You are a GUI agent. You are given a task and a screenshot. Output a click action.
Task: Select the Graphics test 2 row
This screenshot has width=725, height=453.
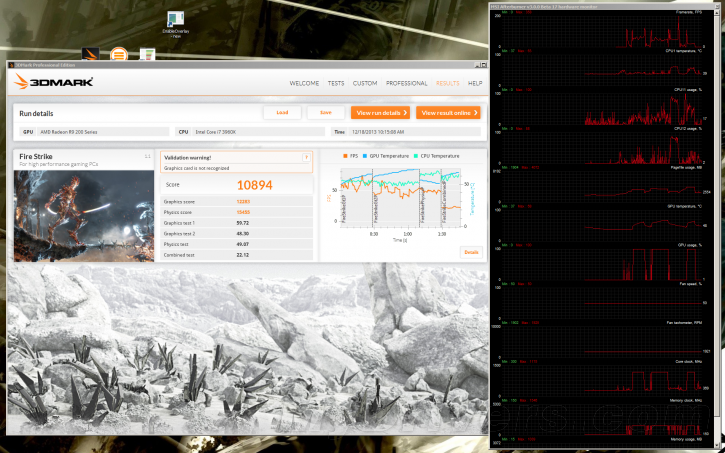pos(237,233)
